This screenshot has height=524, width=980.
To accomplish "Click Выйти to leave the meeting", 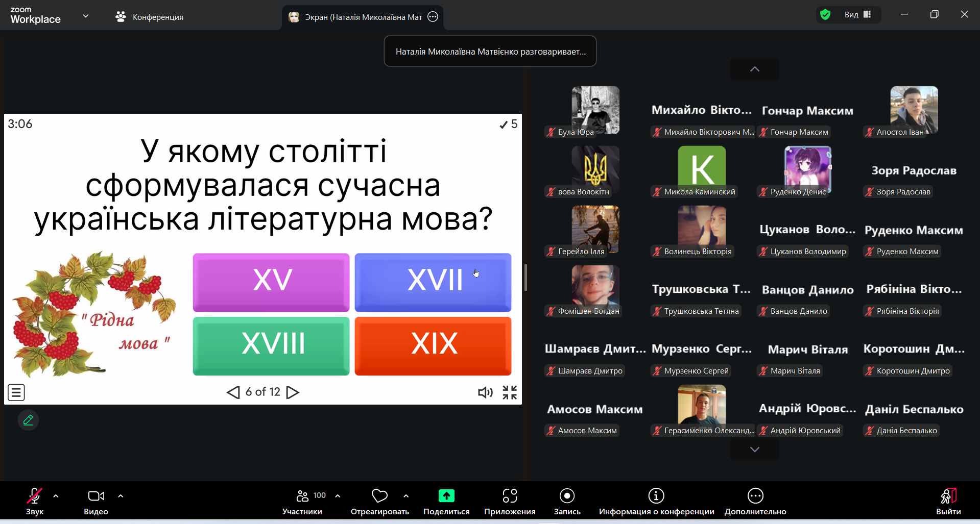I will (948, 502).
